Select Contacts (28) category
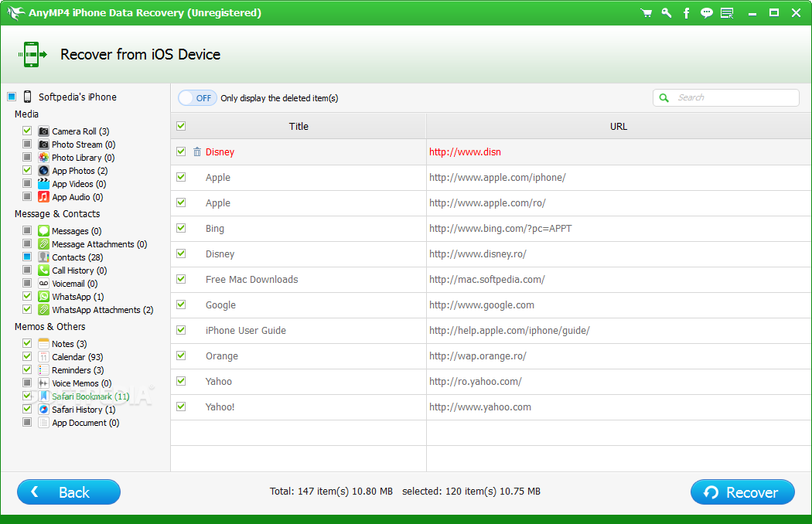 click(77, 257)
